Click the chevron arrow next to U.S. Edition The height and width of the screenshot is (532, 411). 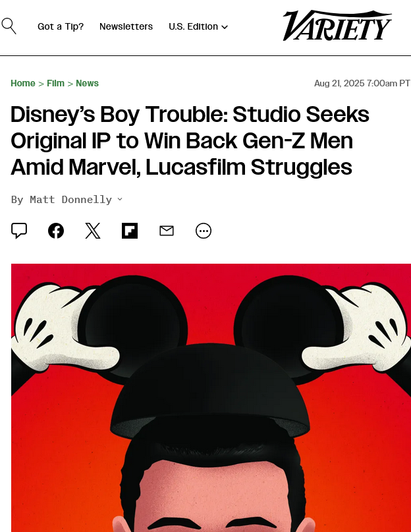(225, 27)
